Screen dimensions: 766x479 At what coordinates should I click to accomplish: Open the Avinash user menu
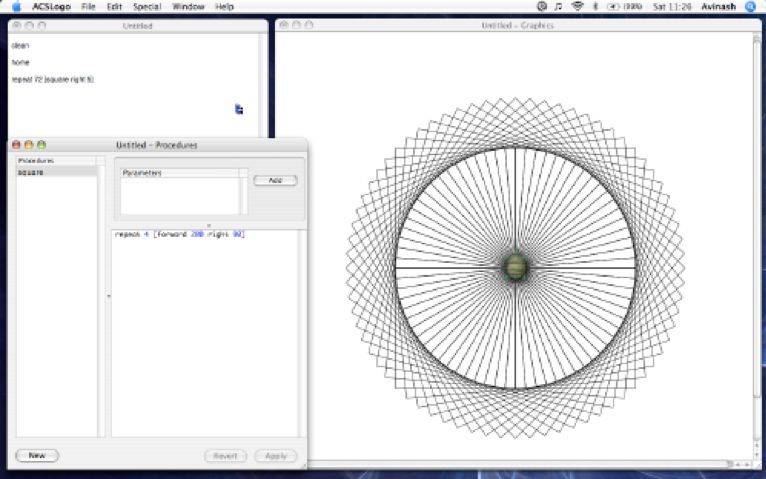719,6
